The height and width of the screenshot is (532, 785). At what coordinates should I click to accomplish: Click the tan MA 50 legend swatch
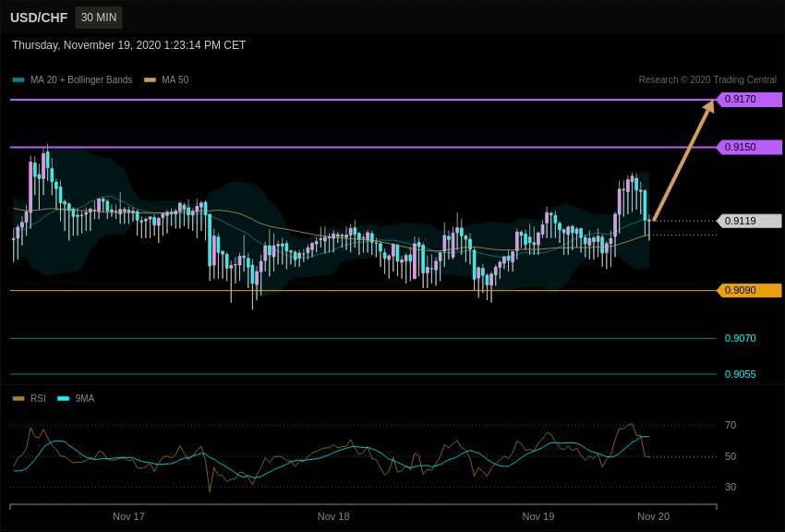coord(150,80)
